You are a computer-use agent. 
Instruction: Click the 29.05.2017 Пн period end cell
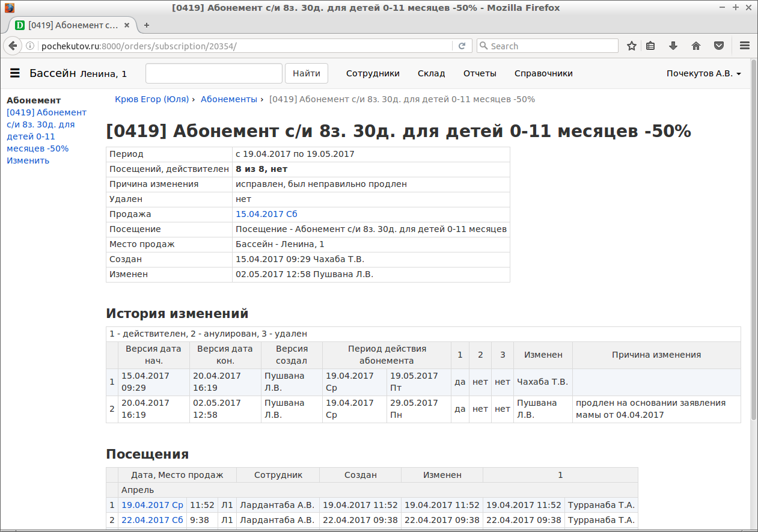[418, 409]
